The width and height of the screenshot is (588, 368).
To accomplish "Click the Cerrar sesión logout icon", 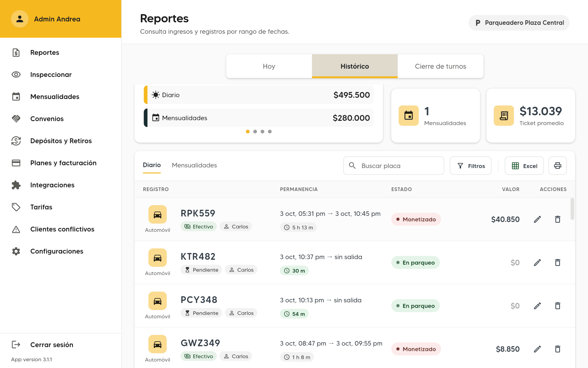I will click(16, 345).
